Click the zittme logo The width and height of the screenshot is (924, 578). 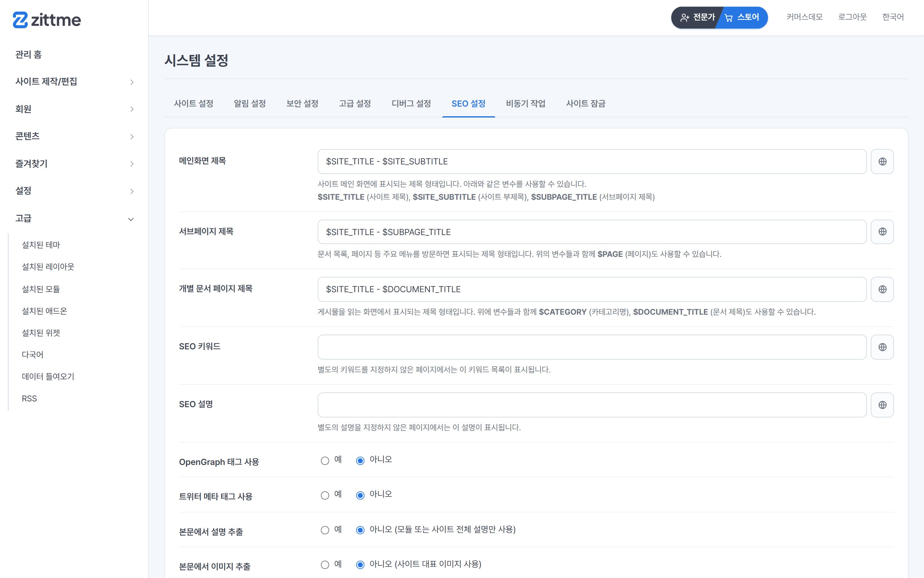click(47, 20)
